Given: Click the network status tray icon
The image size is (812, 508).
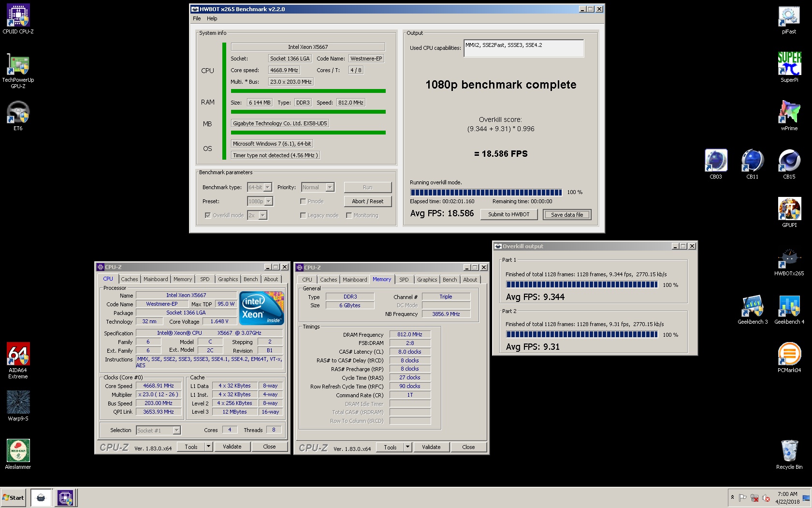Looking at the screenshot, I should click(x=754, y=498).
